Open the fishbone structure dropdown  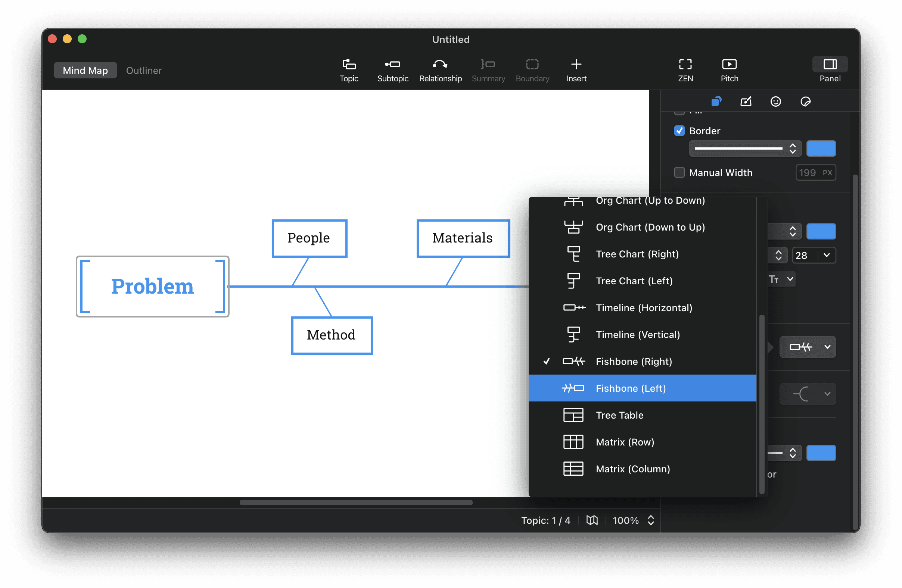[x=807, y=347]
